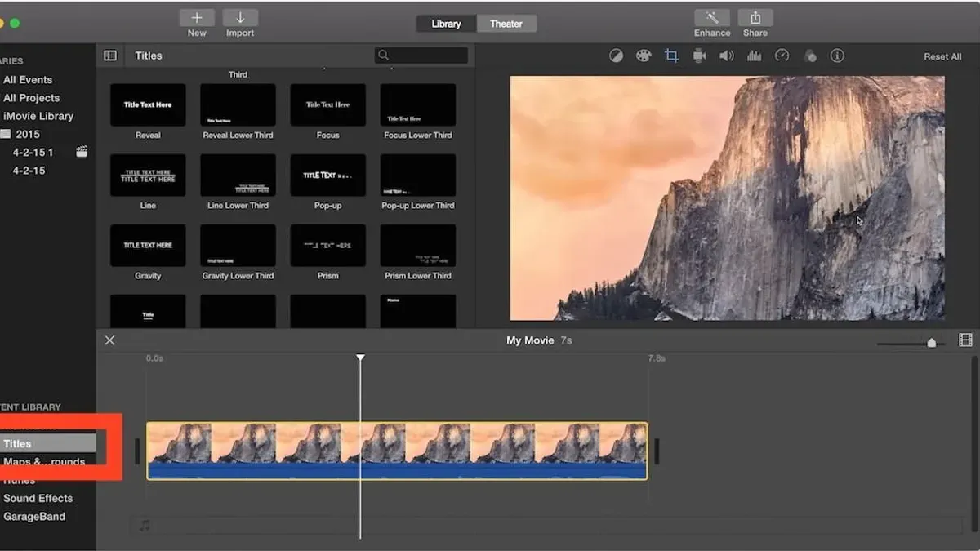This screenshot has width=980, height=551.
Task: Choose the Pop-up Lower Third title thumbnail
Action: [x=418, y=175]
